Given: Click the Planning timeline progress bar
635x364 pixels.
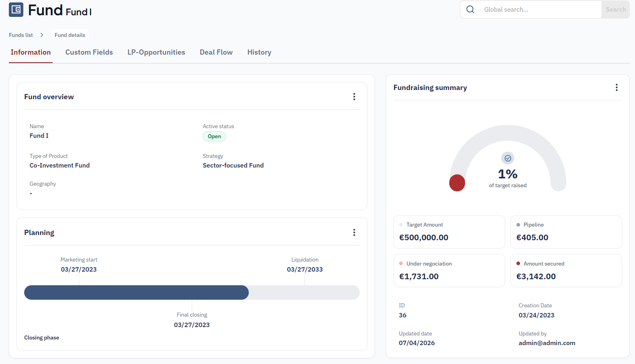Looking at the screenshot, I should 192,292.
